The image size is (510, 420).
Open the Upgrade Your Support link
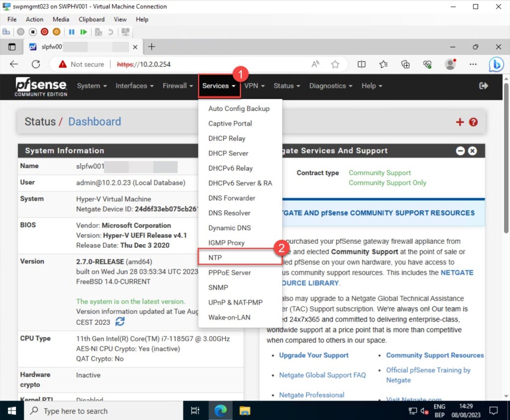coord(313,355)
